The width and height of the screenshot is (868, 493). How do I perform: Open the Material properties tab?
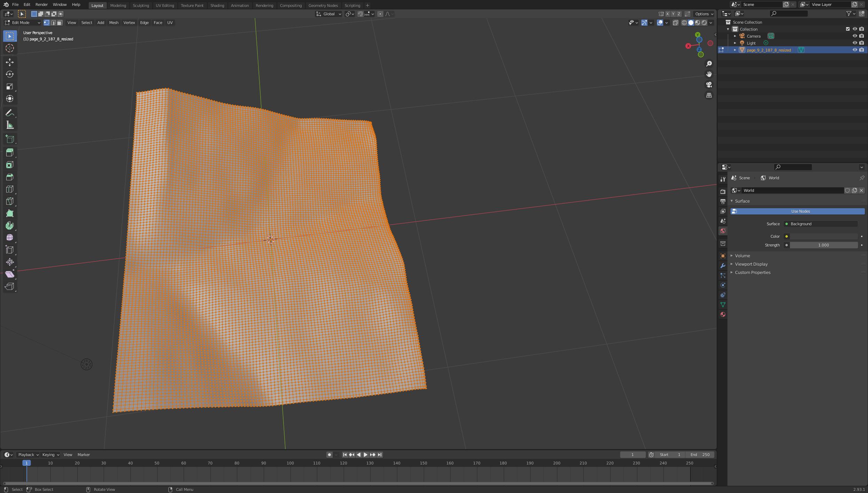pos(723,314)
